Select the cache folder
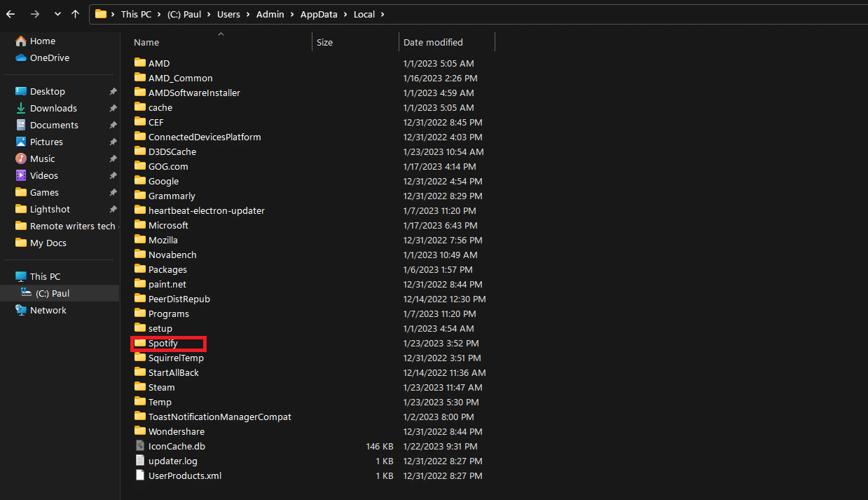The width and height of the screenshot is (868, 500). click(x=153, y=107)
